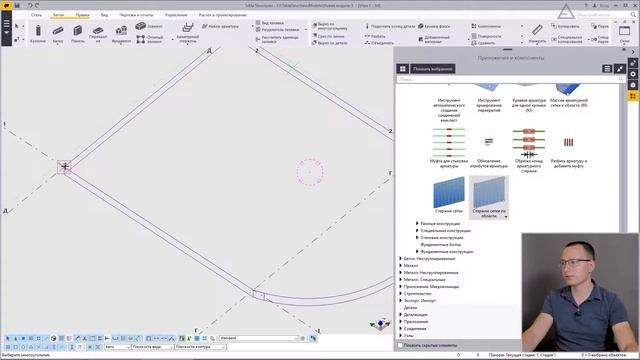
Task: Select the Стержни сетки по области component
Action: coord(489,197)
